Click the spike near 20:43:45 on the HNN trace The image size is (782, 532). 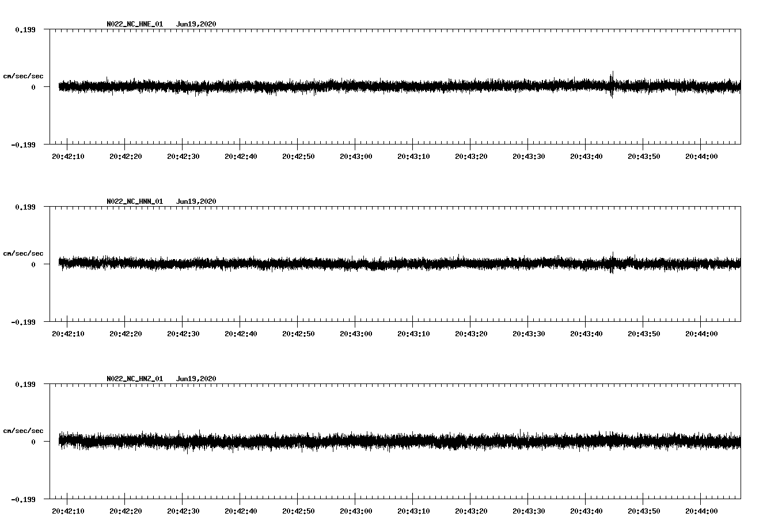tap(612, 263)
